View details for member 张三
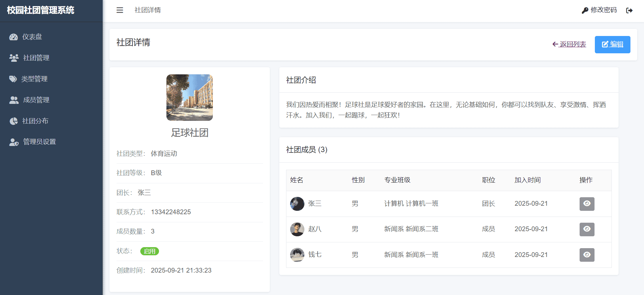The height and width of the screenshot is (295, 644). 587,204
